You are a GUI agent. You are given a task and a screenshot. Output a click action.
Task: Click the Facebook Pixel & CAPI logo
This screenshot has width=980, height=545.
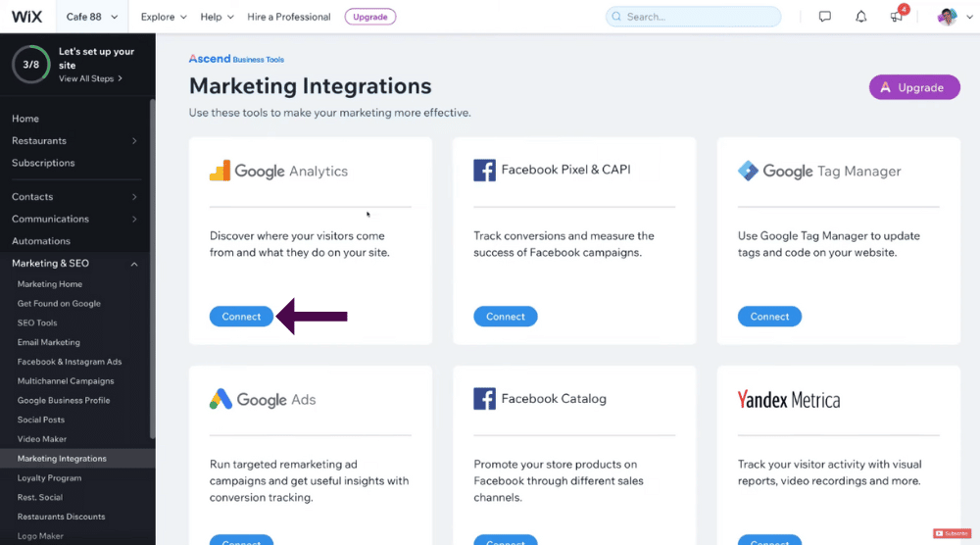pyautogui.click(x=552, y=170)
